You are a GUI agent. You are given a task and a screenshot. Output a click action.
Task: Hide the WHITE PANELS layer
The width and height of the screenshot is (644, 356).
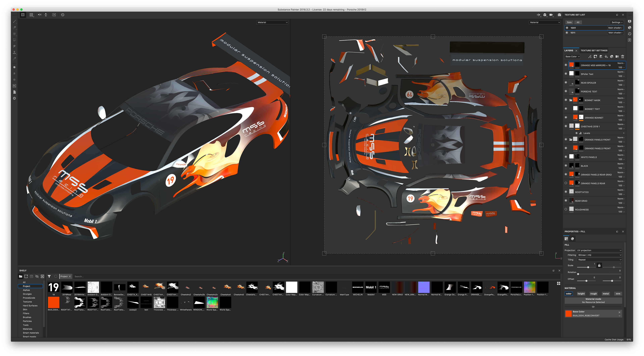pyautogui.click(x=566, y=157)
